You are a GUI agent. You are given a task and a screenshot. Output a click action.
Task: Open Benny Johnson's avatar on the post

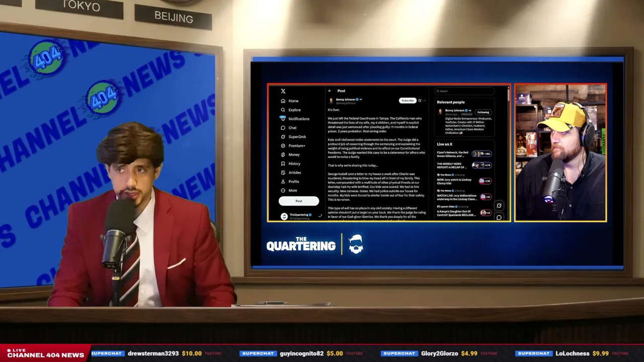click(x=331, y=101)
